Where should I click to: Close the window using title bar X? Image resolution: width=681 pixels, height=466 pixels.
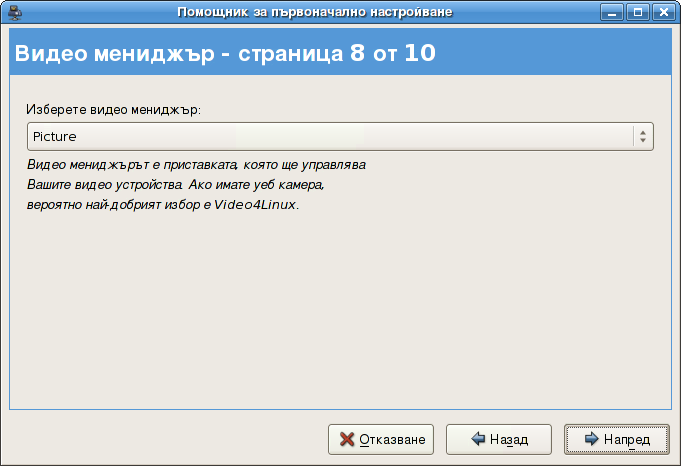tap(663, 12)
